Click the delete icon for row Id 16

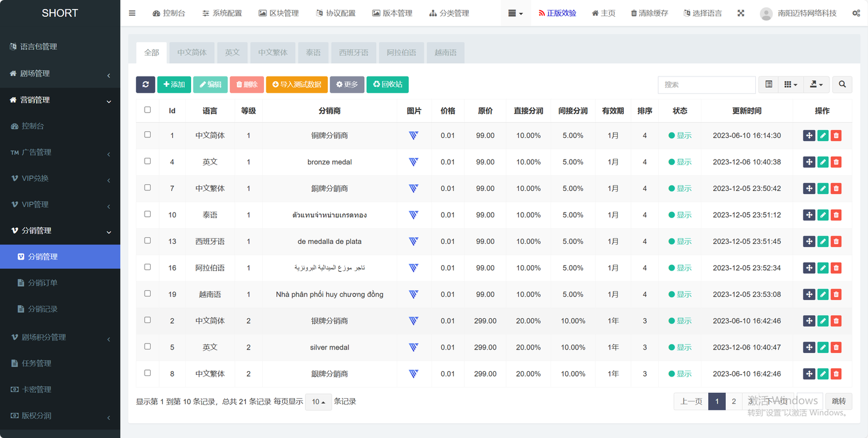(836, 268)
